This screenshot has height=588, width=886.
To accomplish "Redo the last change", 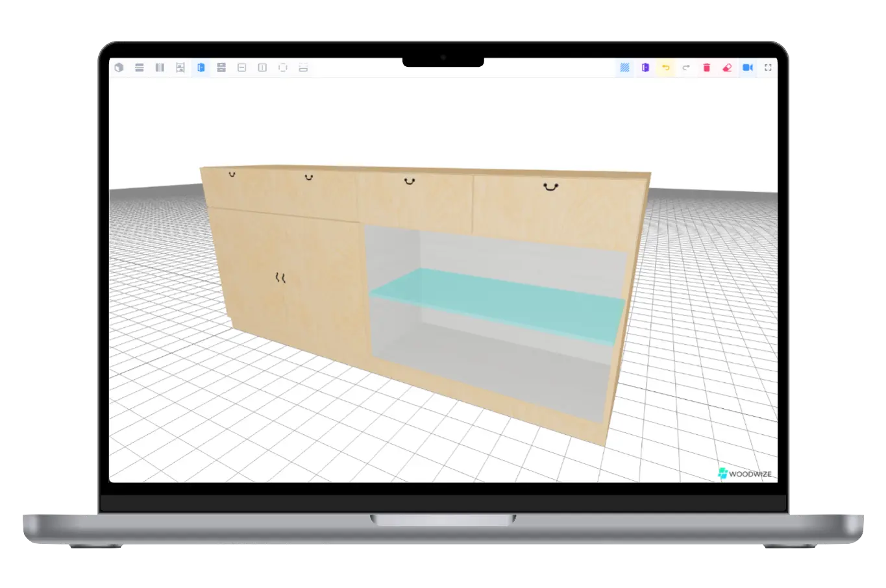I will pos(686,67).
